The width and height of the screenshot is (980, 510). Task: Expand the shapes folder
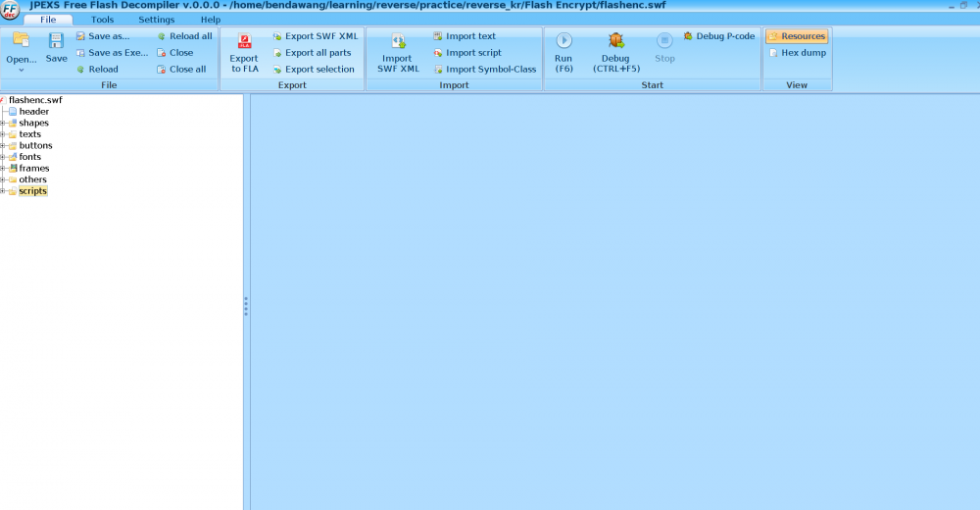pyautogui.click(x=3, y=124)
